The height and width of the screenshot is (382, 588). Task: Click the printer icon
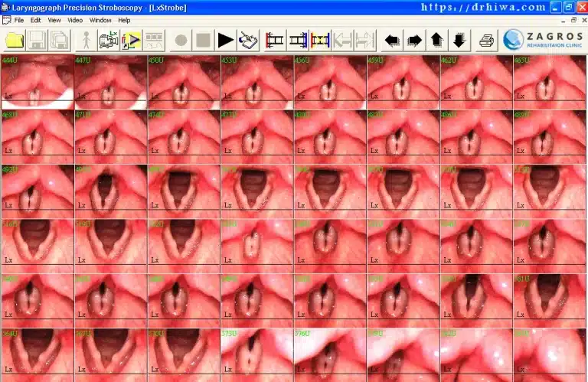(x=486, y=40)
